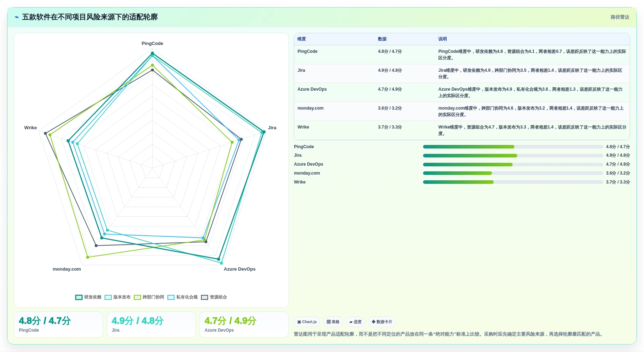The width and height of the screenshot is (644, 352).
Task: Click the 3.7分 / 3.3分 value beside Wrike bar
Action: point(618,182)
